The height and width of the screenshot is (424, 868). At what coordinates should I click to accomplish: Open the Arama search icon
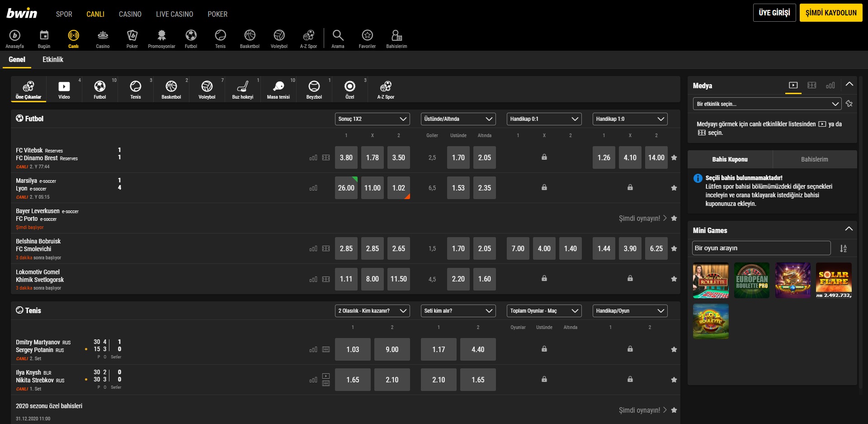[x=338, y=39]
